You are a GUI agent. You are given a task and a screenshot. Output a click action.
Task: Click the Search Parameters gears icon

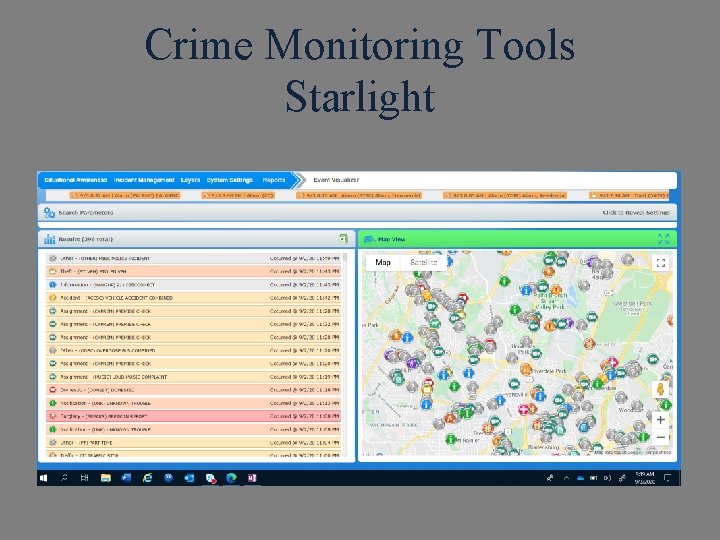tap(49, 213)
